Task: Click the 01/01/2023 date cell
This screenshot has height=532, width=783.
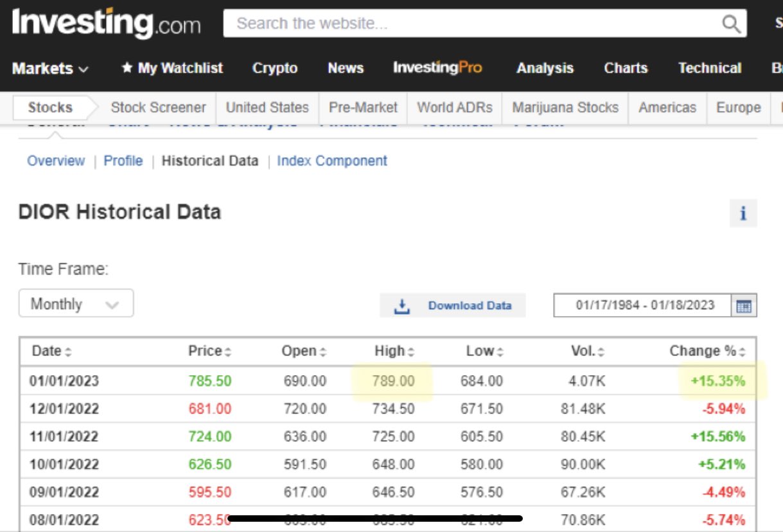Action: 64,381
